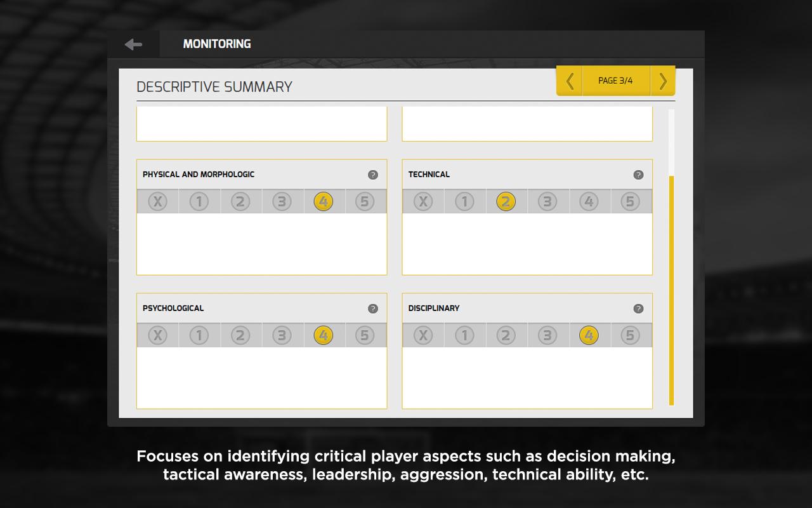
Task: Open help for the Technical section
Action: (638, 175)
